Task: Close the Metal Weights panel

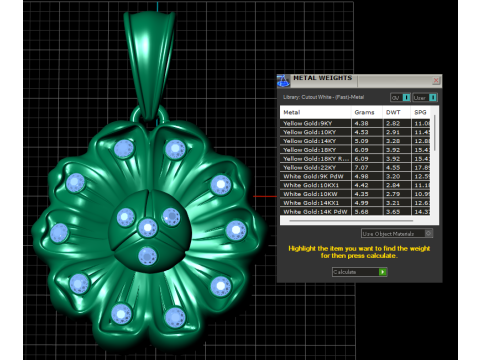Action: [x=436, y=80]
